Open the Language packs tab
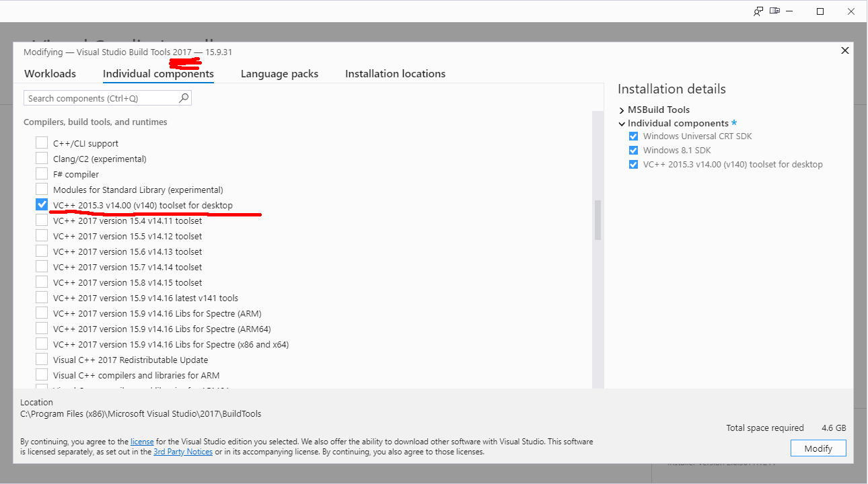The image size is (868, 484). coord(279,74)
